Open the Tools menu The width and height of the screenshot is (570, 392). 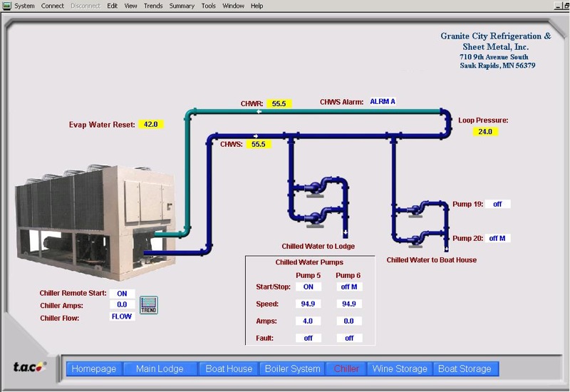208,6
